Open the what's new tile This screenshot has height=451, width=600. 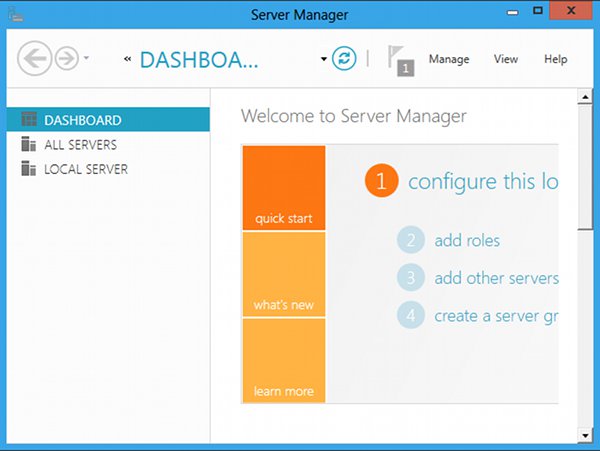coord(284,274)
